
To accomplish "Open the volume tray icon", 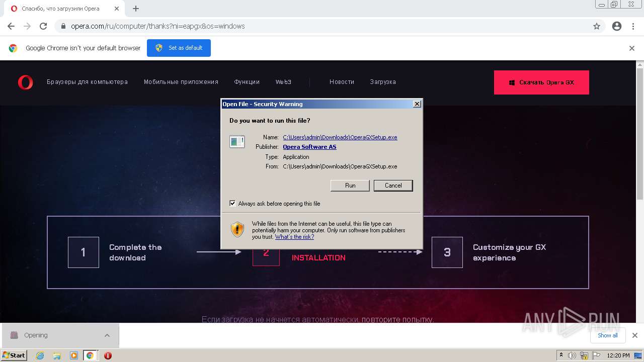I will coord(572,355).
